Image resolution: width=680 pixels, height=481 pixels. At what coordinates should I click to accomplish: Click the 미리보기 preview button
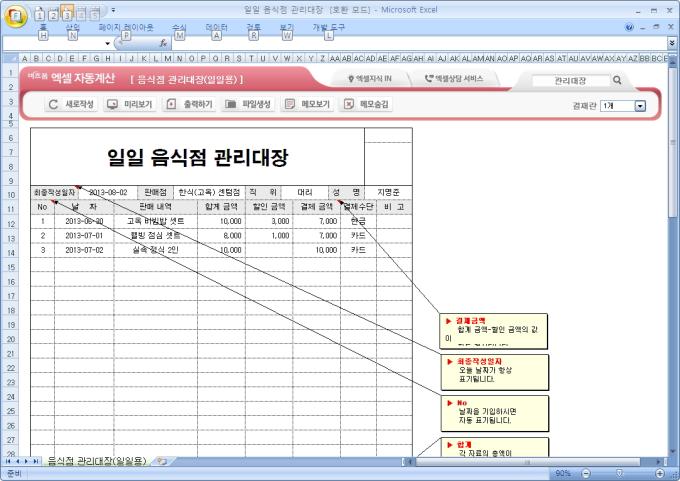point(130,104)
